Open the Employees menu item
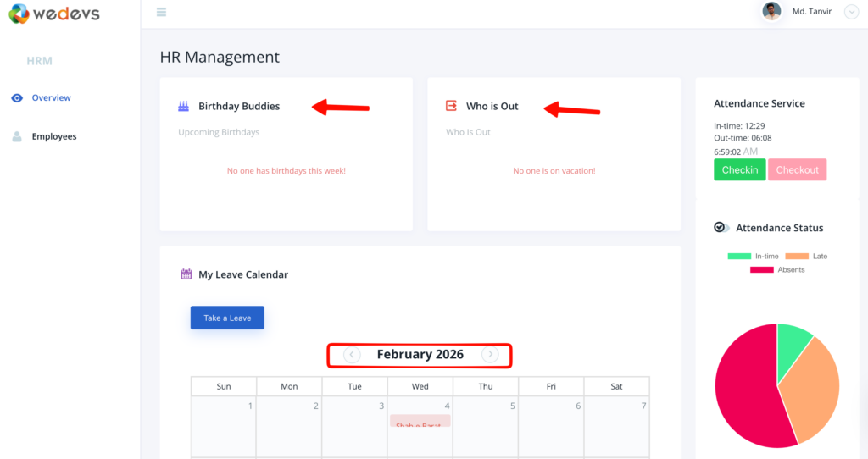This screenshot has height=459, width=868. point(54,136)
